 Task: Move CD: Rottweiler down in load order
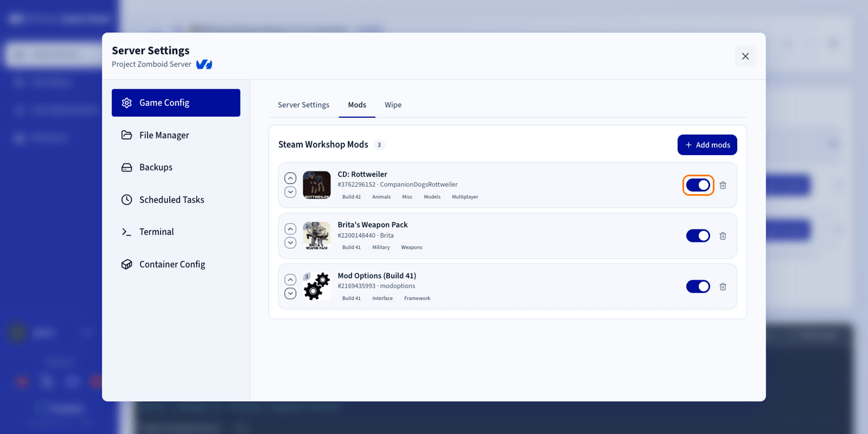(290, 192)
